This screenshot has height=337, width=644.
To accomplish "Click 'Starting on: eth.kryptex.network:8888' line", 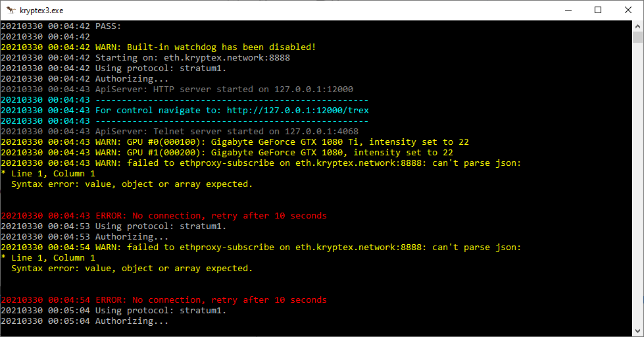I will tap(145, 57).
